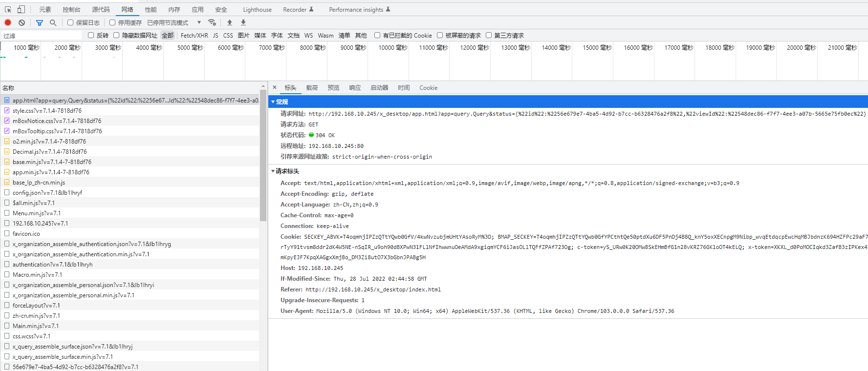Open the throttling mode dropdown
The image size is (868, 371).
(x=199, y=22)
